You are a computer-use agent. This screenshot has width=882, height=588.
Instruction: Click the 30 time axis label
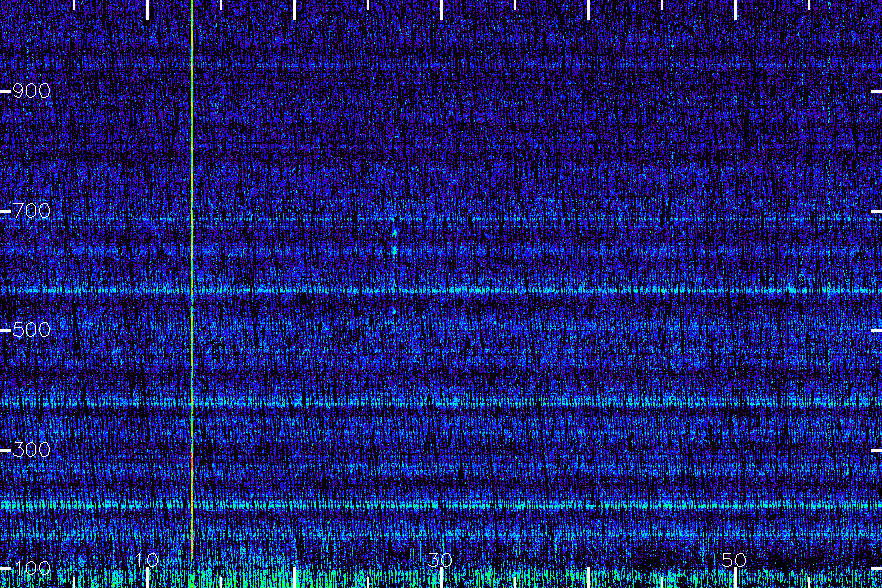[x=440, y=560]
